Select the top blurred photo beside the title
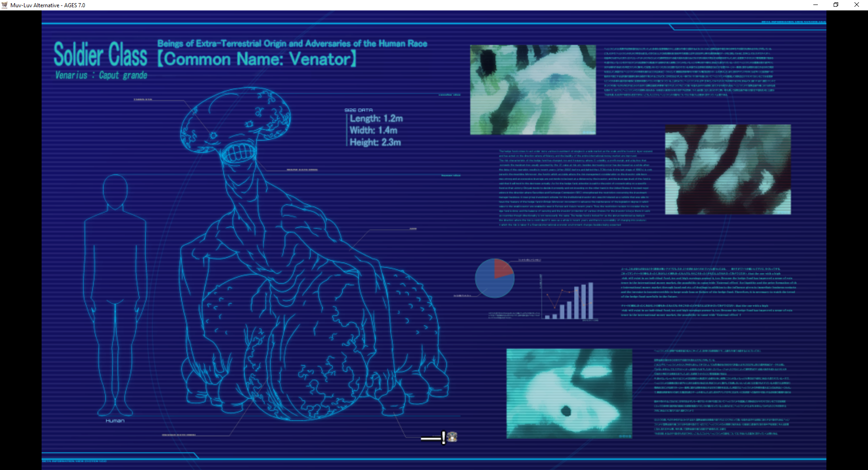 (x=533, y=89)
